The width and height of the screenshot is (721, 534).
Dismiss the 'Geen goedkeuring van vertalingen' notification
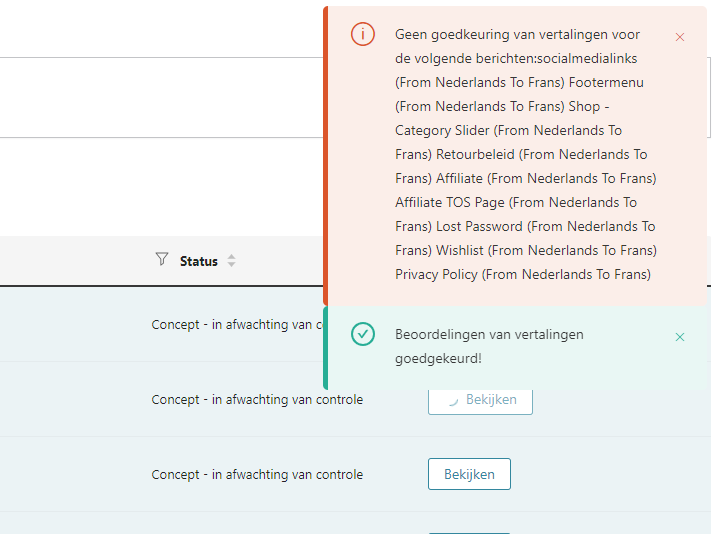(680, 37)
